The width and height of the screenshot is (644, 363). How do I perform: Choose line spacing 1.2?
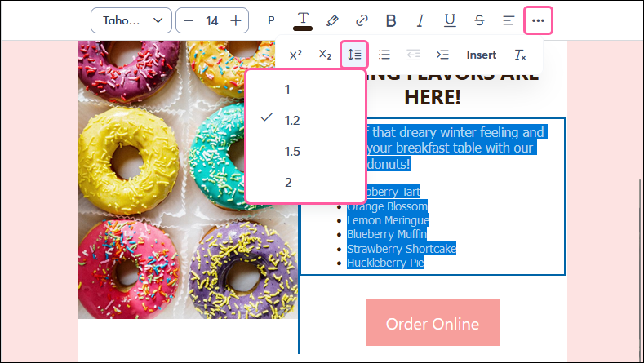click(x=306, y=120)
